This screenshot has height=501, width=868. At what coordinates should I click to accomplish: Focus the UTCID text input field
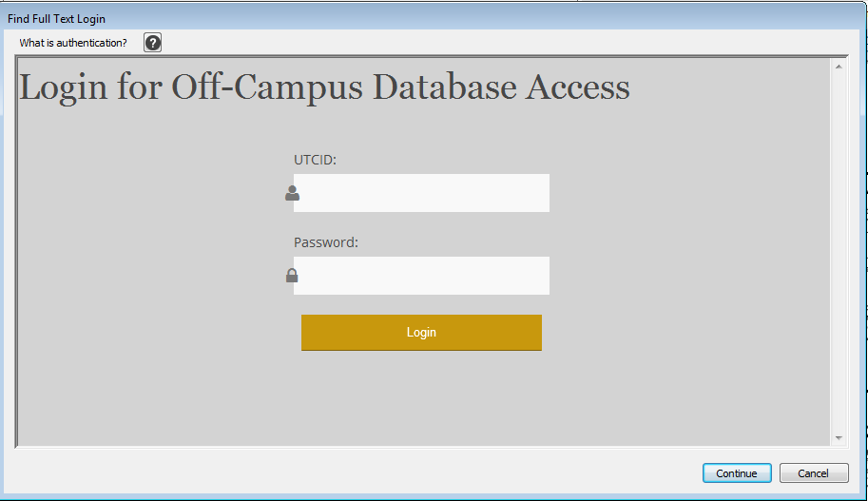(421, 193)
